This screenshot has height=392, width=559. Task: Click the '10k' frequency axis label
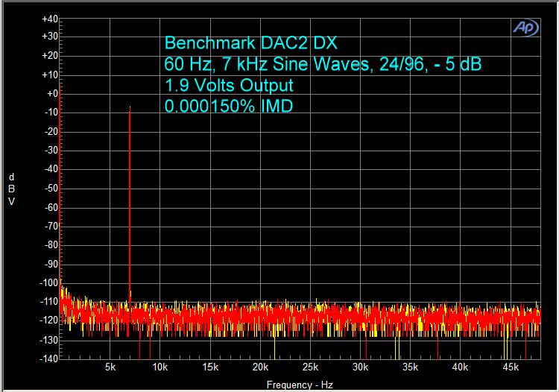pyautogui.click(x=160, y=367)
